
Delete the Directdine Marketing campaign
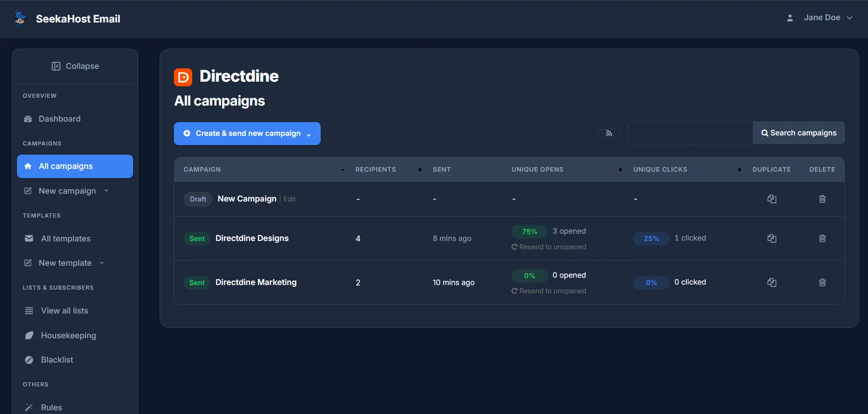[x=822, y=282]
